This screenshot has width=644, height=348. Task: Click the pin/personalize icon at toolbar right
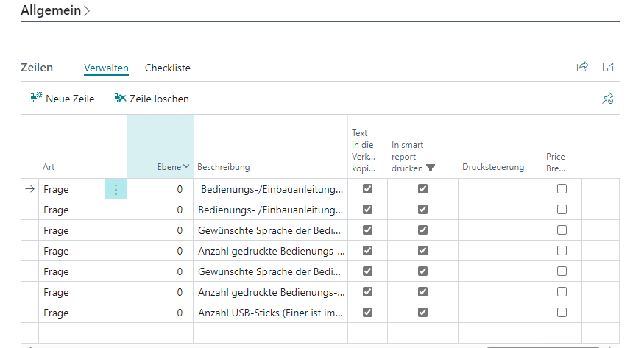[x=608, y=99]
